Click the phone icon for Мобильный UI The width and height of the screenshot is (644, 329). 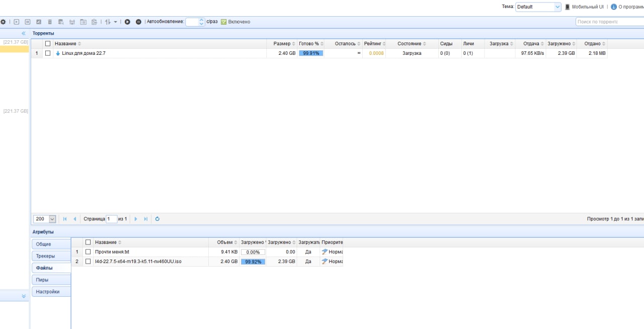[568, 7]
